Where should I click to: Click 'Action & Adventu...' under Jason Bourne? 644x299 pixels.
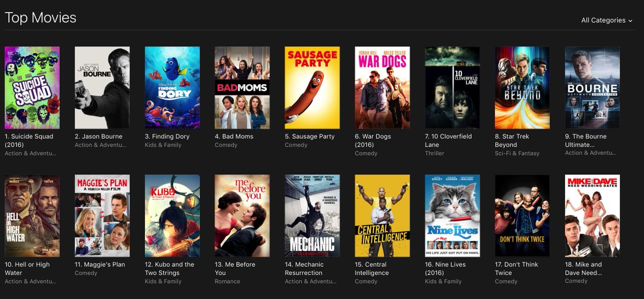point(100,145)
